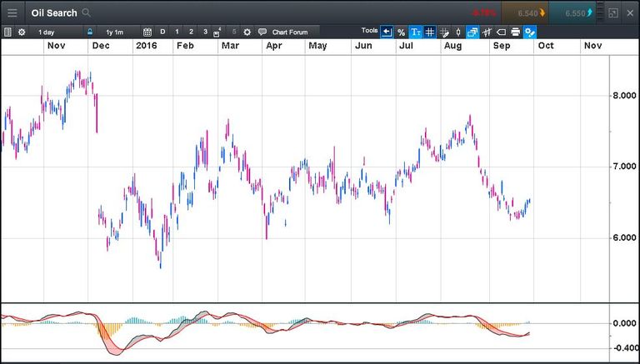The height and width of the screenshot is (364, 640).
Task: Select the grid drawing pencil tool
Action: [x=444, y=32]
